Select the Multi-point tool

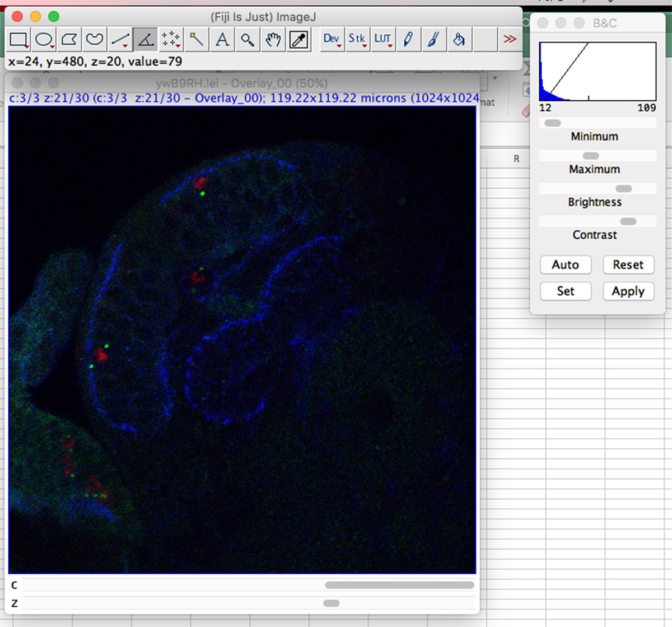(x=171, y=39)
